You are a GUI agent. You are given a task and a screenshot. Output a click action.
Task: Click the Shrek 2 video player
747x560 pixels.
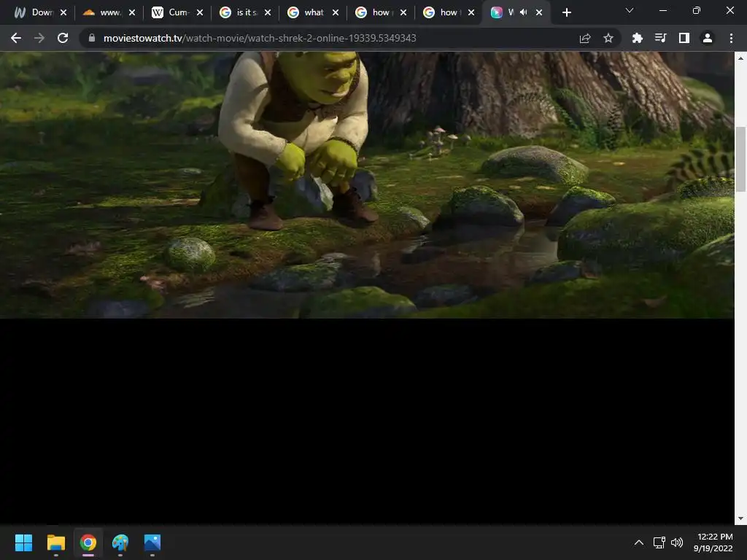coord(367,184)
